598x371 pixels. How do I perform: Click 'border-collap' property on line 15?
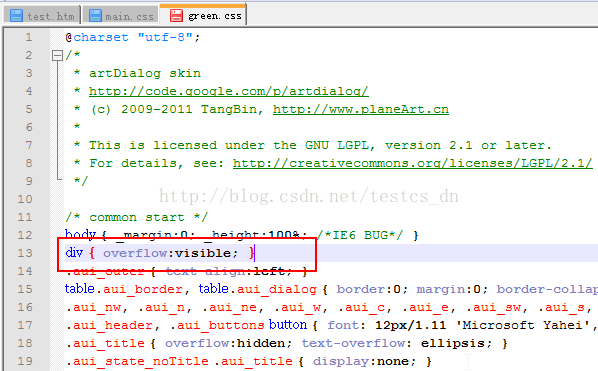pos(547,289)
